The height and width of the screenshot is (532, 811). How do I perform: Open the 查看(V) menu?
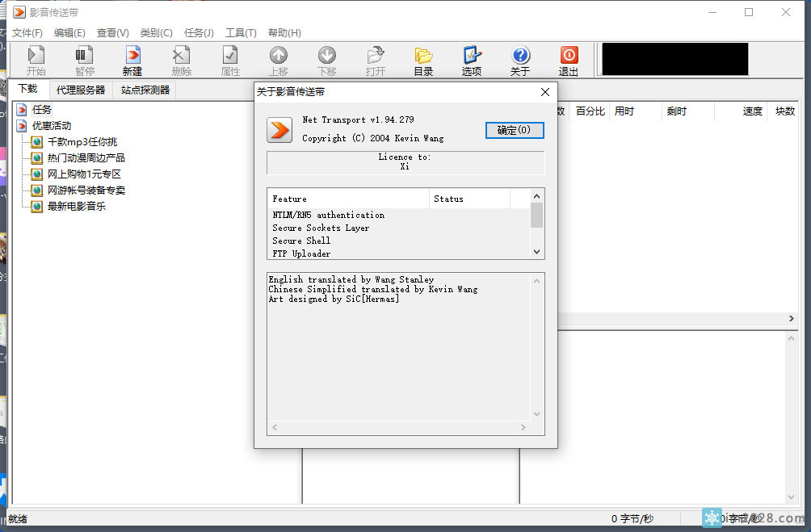pos(113,32)
